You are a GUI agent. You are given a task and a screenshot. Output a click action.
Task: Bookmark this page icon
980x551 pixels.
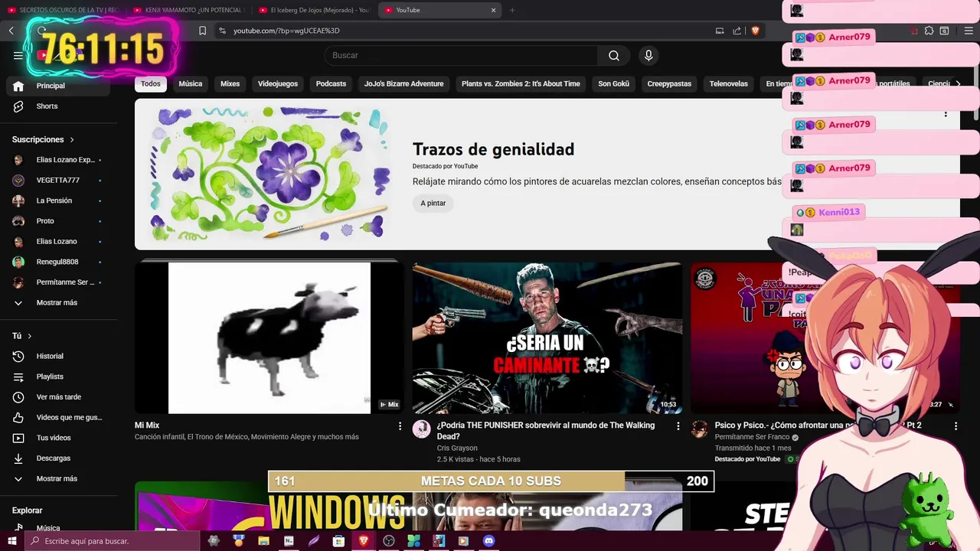click(x=202, y=31)
